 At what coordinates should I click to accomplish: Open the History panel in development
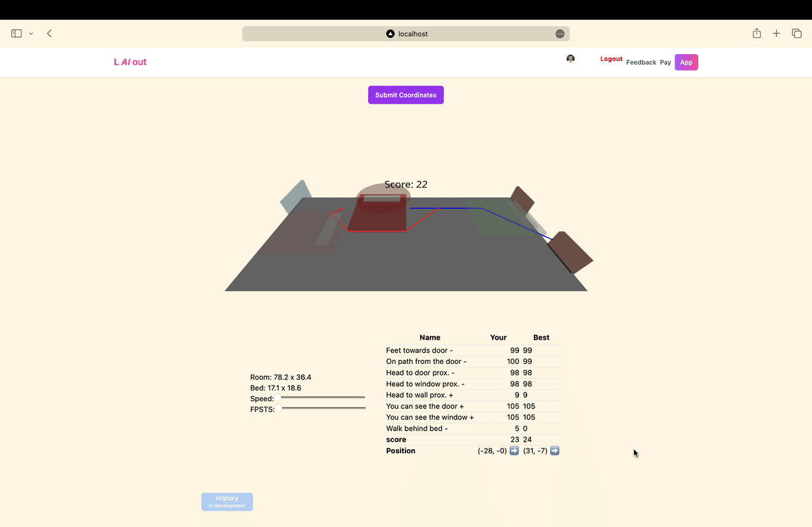point(227,501)
